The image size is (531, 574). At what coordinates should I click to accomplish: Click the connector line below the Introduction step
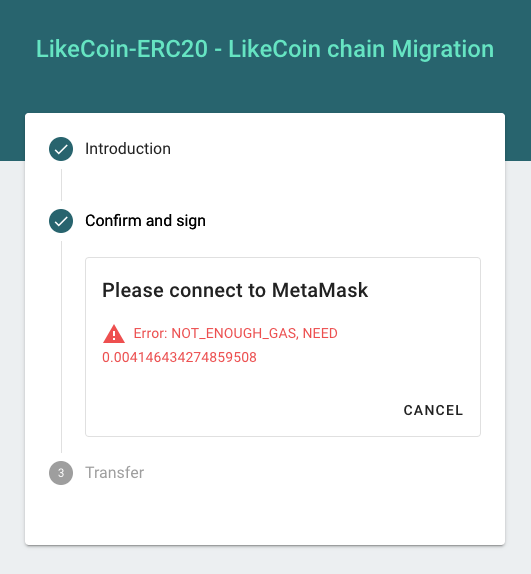tap(61, 185)
